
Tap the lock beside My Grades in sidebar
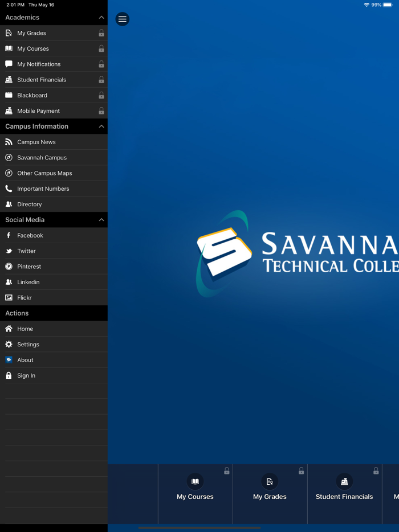coord(101,33)
